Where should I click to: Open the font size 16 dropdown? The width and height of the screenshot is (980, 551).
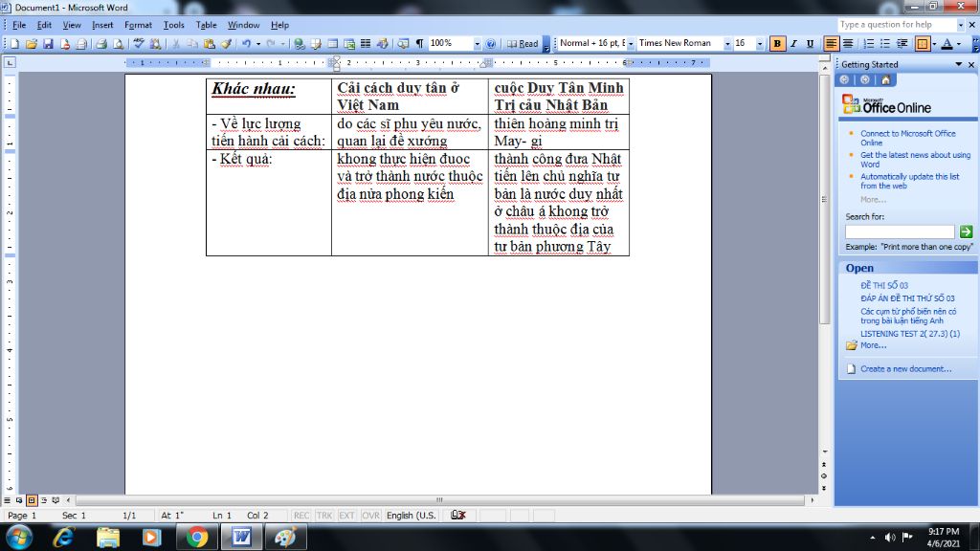click(759, 44)
